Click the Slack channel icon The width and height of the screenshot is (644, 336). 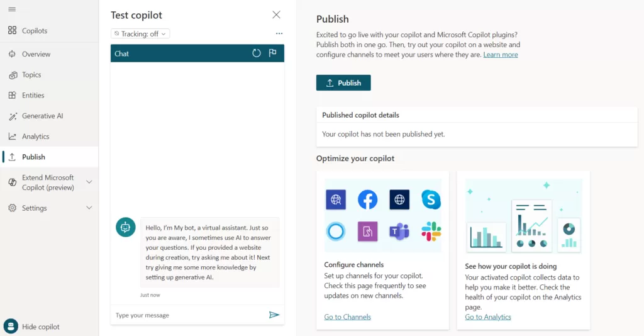(431, 232)
